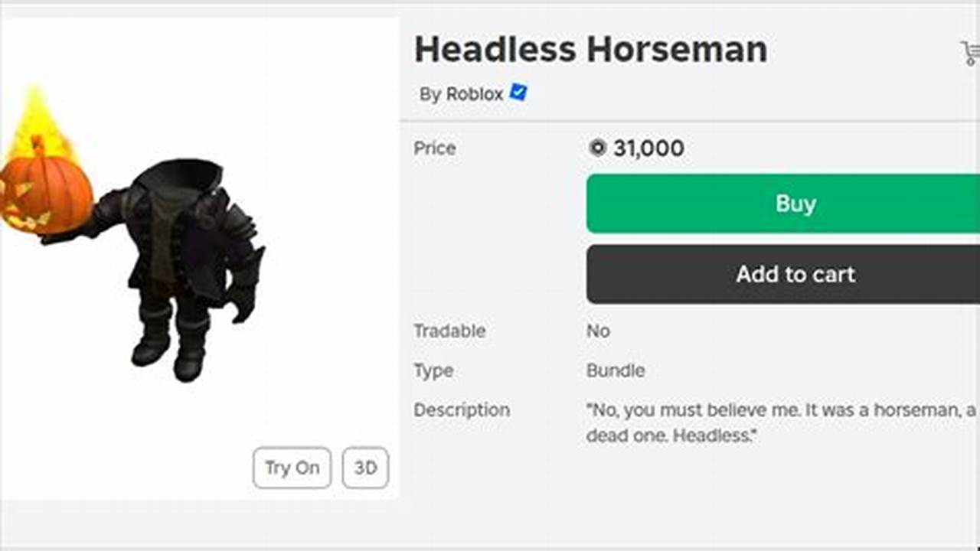980x551 pixels.
Task: Click the Type field showing Bundle
Action: [433, 371]
